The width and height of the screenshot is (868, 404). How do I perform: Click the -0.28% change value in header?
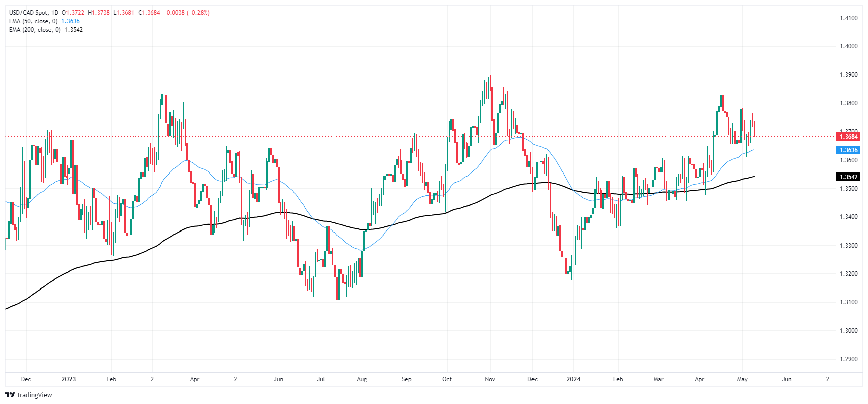pos(198,13)
